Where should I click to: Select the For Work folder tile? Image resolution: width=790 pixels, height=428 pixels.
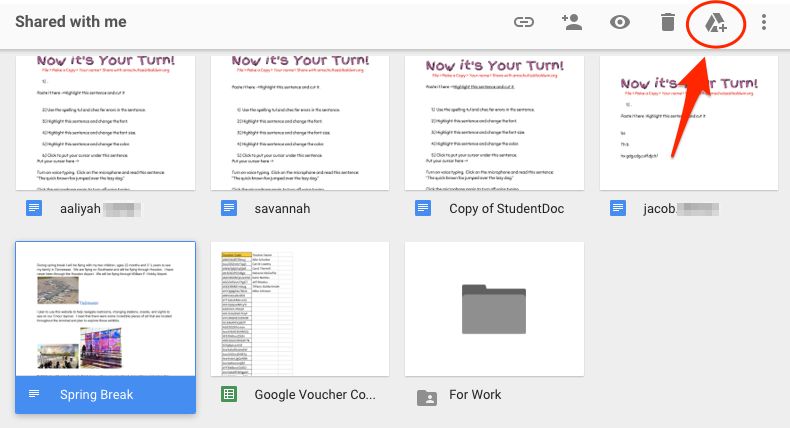click(494, 309)
